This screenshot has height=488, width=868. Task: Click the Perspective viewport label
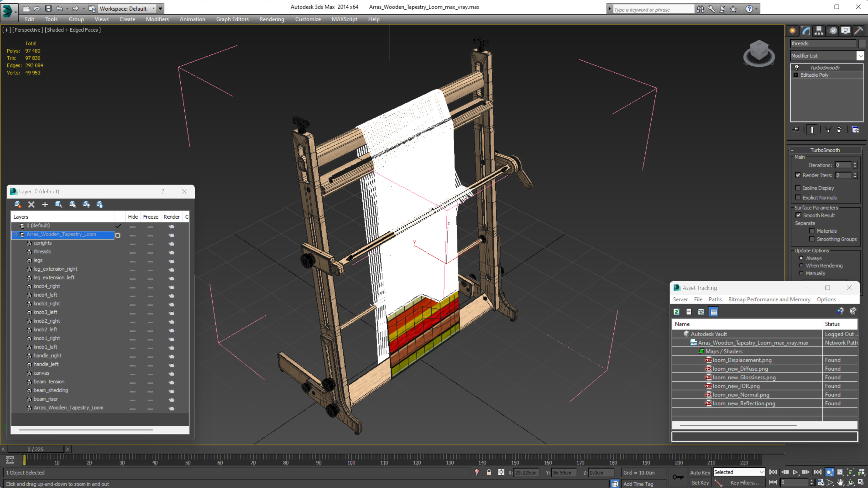tap(28, 29)
